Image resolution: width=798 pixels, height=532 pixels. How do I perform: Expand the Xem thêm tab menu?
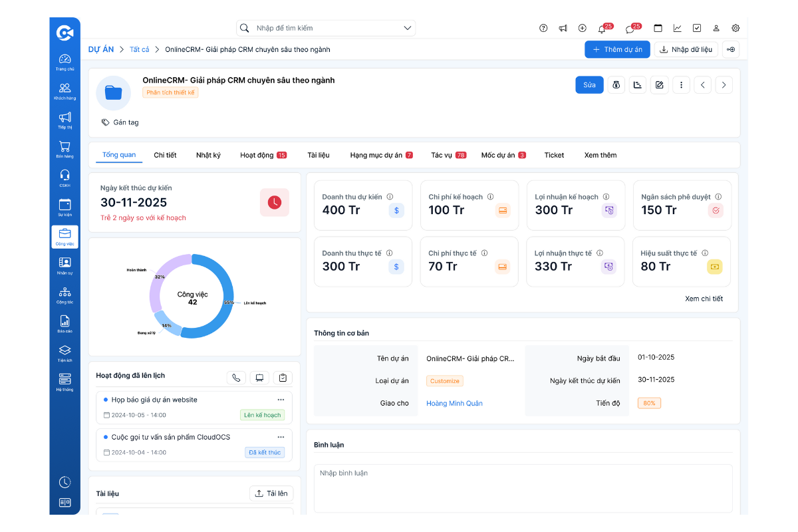pyautogui.click(x=600, y=155)
